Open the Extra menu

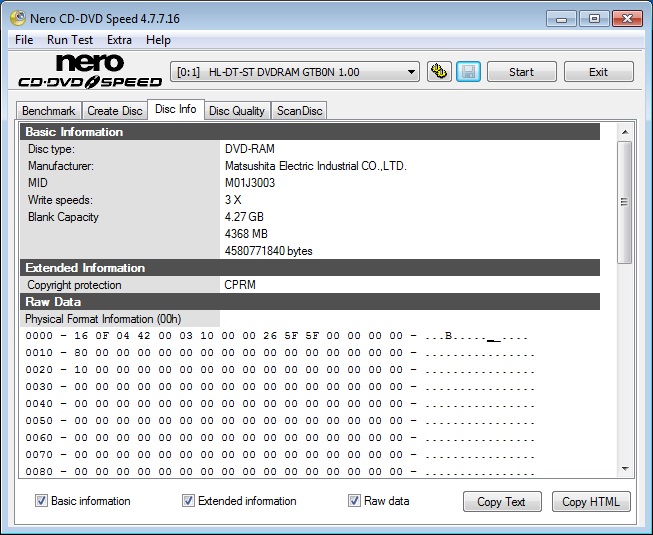click(119, 40)
